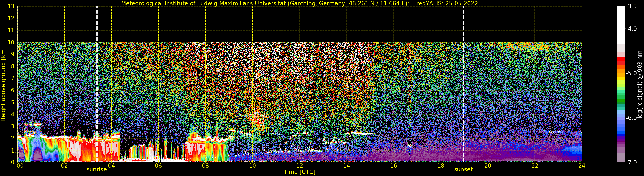This screenshot has height=176, width=644.
Task: Click the time axis tick label 12
Action: 300,166
